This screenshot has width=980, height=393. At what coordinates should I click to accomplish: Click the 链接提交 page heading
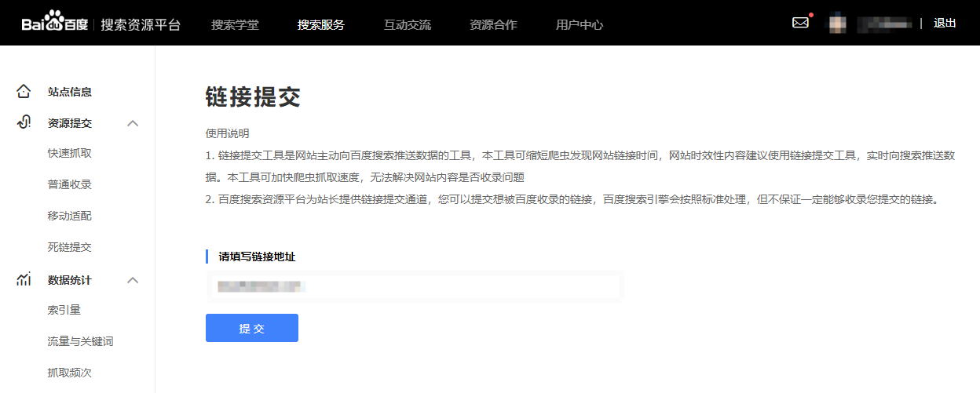253,97
